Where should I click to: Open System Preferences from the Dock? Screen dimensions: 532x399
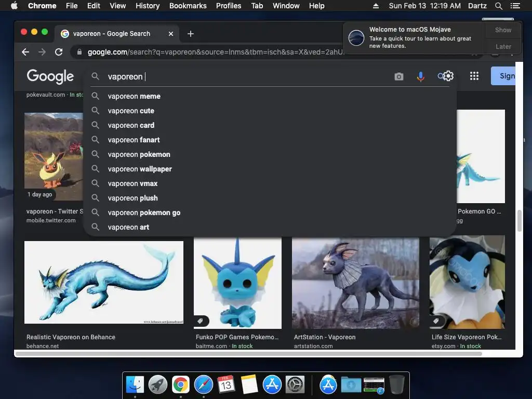pos(295,385)
